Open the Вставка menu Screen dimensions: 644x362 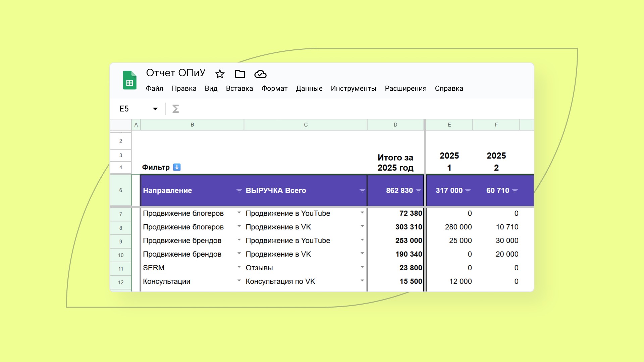pyautogui.click(x=239, y=88)
